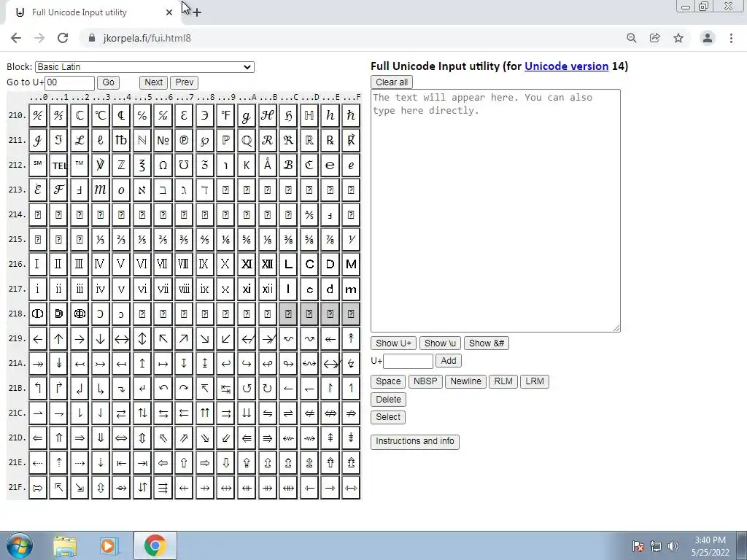This screenshot has width=747, height=560.
Task: Click the Newline button
Action: pos(465,381)
